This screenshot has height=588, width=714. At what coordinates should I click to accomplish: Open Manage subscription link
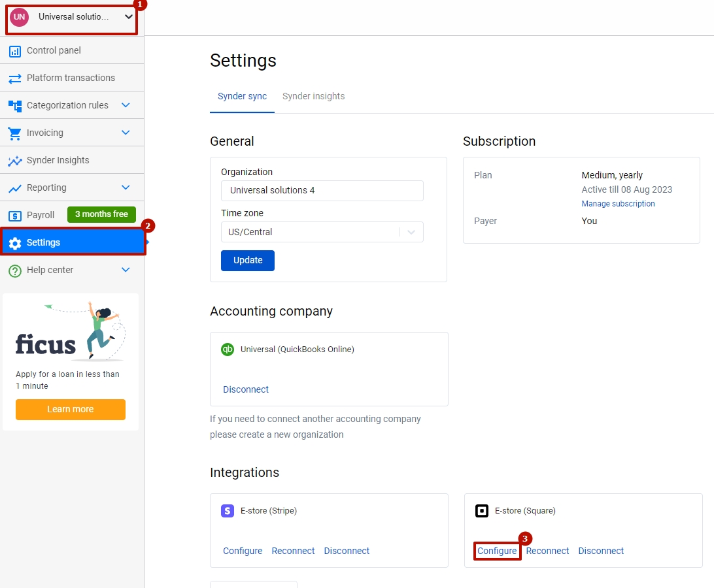(618, 203)
